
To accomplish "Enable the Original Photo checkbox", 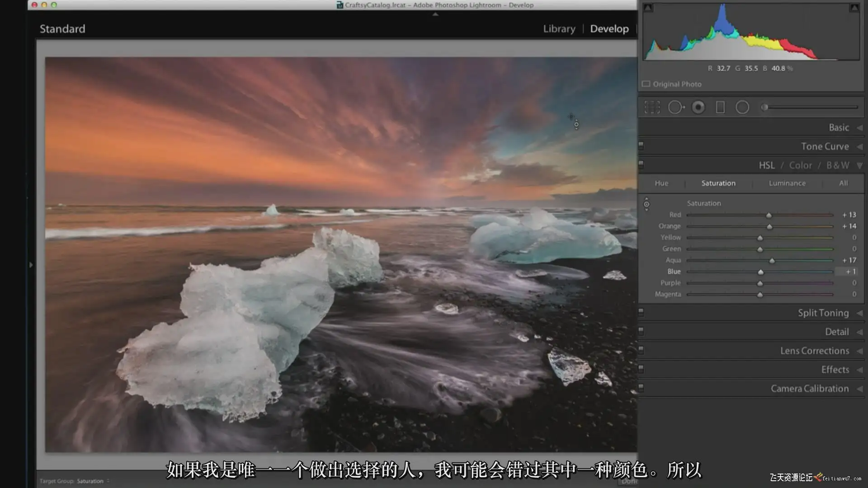I will pos(646,84).
